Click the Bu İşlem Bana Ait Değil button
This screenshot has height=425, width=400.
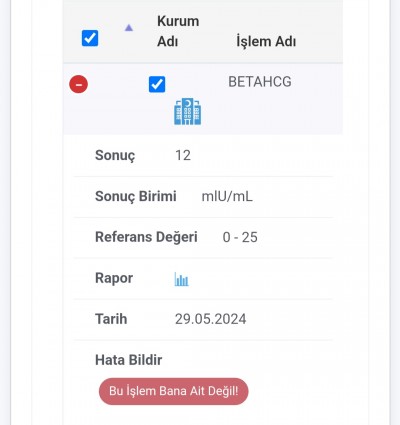point(174,391)
